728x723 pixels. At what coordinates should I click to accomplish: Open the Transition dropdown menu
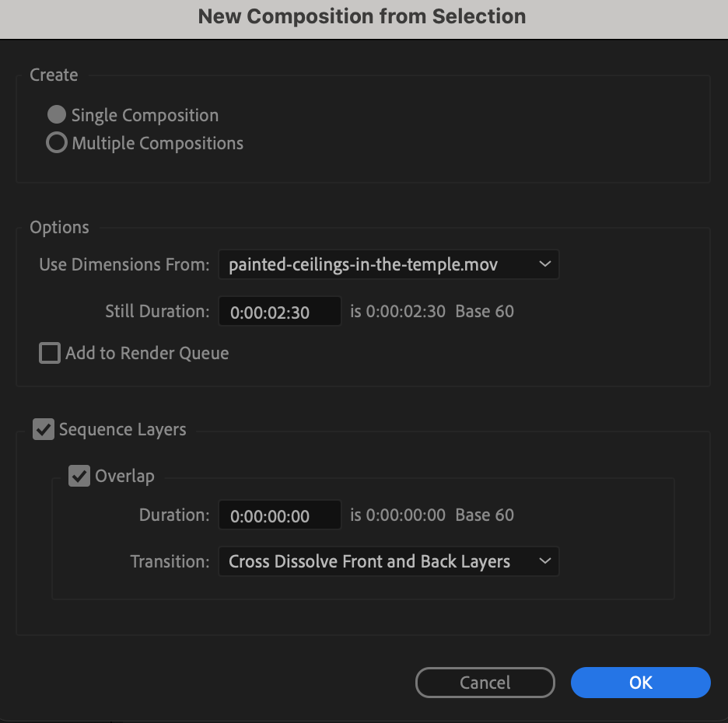tap(387, 561)
